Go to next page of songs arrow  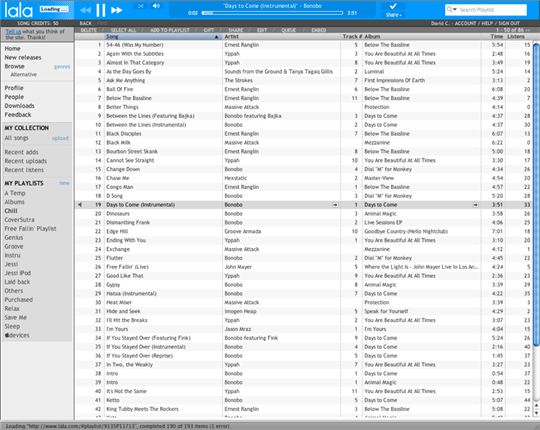coord(527,30)
